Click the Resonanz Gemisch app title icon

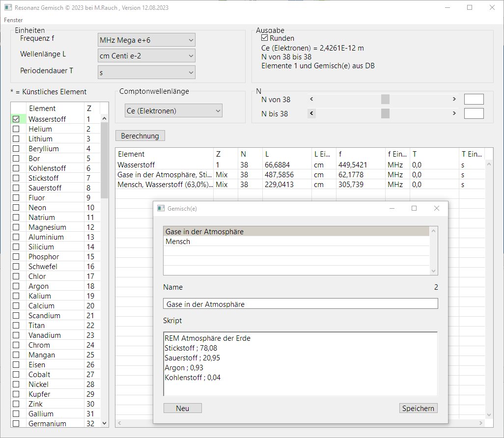coord(8,7)
